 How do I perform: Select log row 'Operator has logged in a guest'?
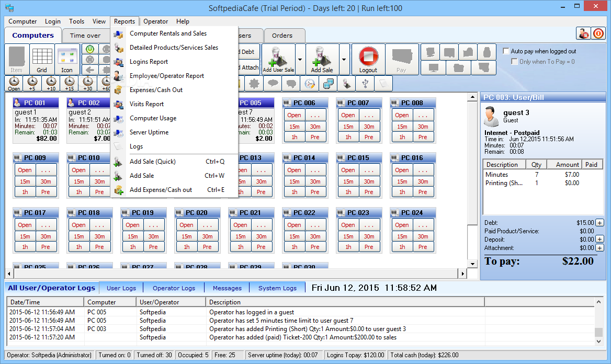click(x=300, y=312)
